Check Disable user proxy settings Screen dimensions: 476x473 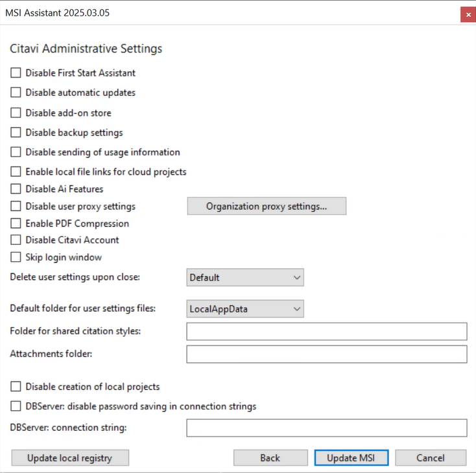(x=16, y=206)
